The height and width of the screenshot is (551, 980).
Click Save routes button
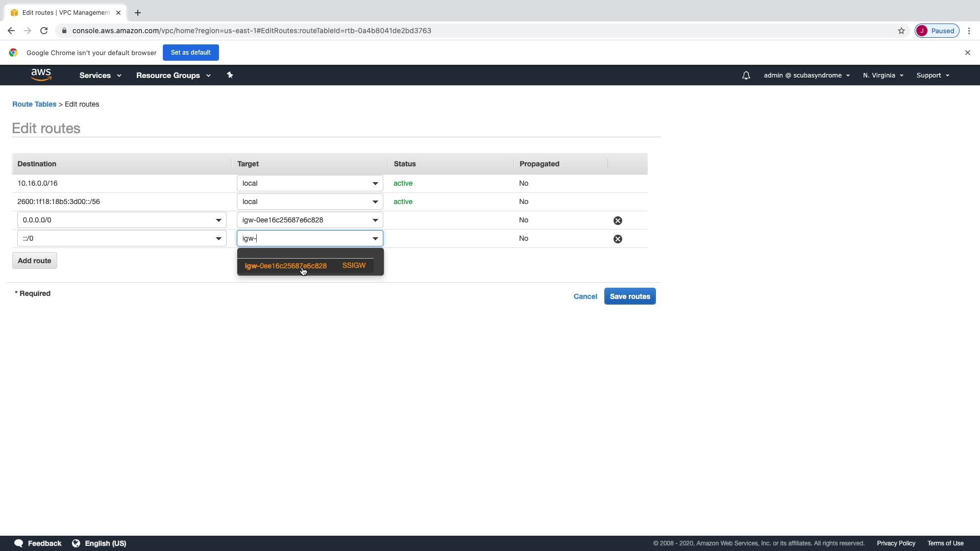629,296
